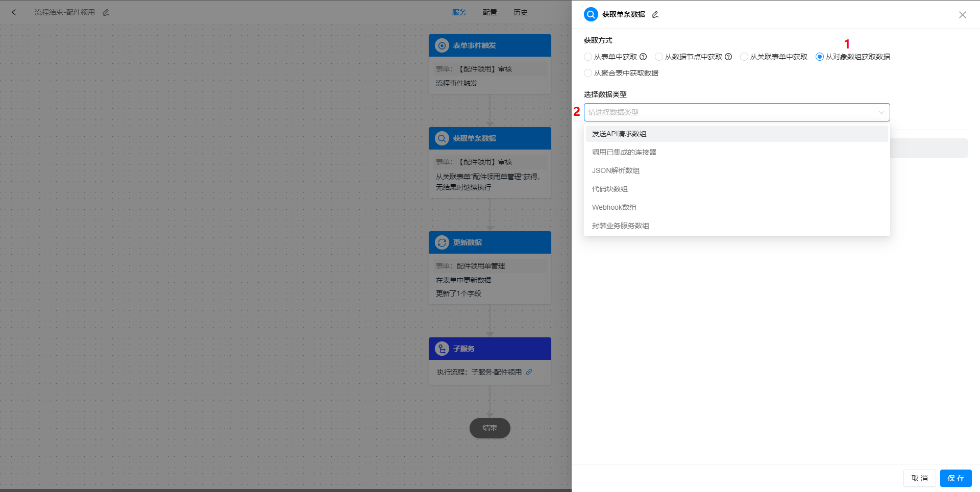
Task: Click 表单: 配件领用单管理 row in 更新数据 node
Action: coord(490,266)
